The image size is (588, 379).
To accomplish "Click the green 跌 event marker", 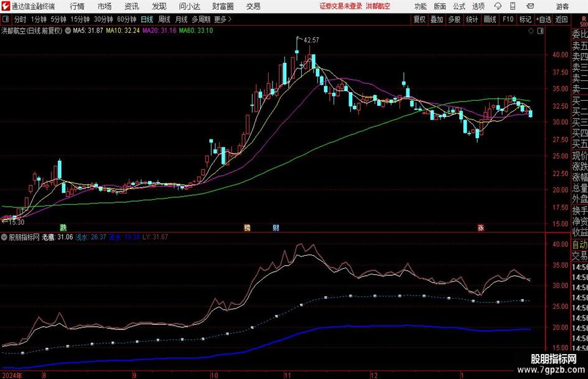I will [x=63, y=227].
